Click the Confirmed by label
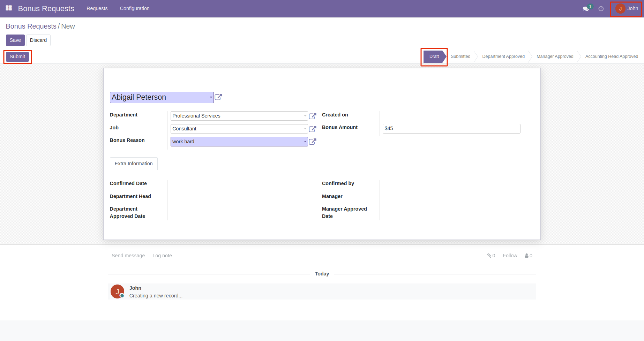The width and height of the screenshot is (644, 341). pyautogui.click(x=338, y=183)
